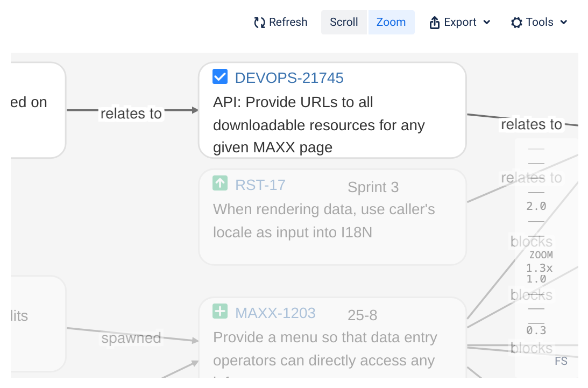Open issue MAXX-1203 link
Screen dimensions: 588x388
click(275, 313)
